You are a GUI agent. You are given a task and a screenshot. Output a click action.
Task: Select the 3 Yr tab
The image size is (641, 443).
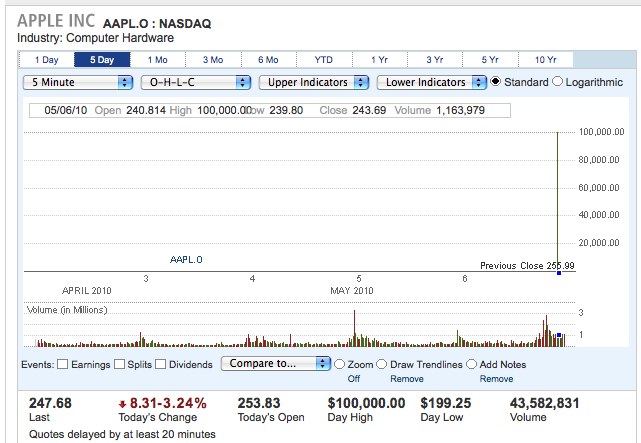pos(435,60)
